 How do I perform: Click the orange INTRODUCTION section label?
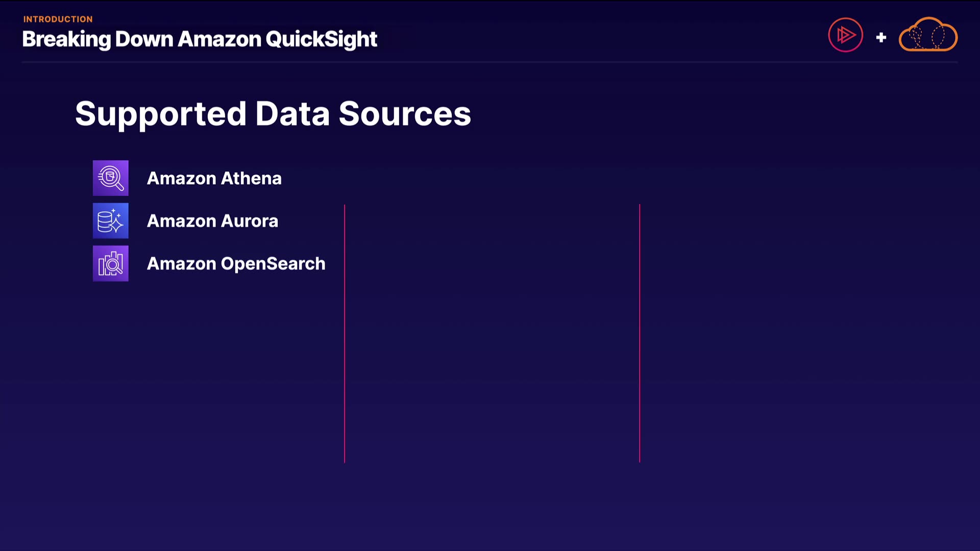pos(58,19)
